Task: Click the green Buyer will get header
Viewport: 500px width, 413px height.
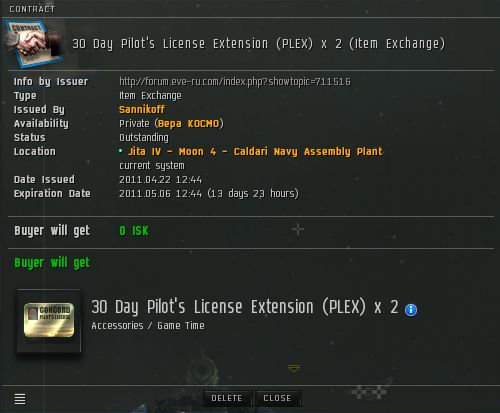Action: point(52,263)
